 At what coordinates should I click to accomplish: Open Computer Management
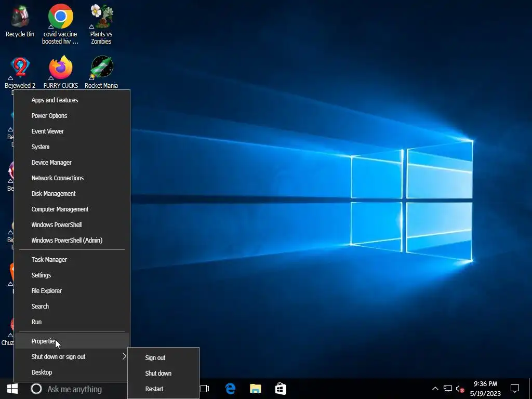point(72,209)
